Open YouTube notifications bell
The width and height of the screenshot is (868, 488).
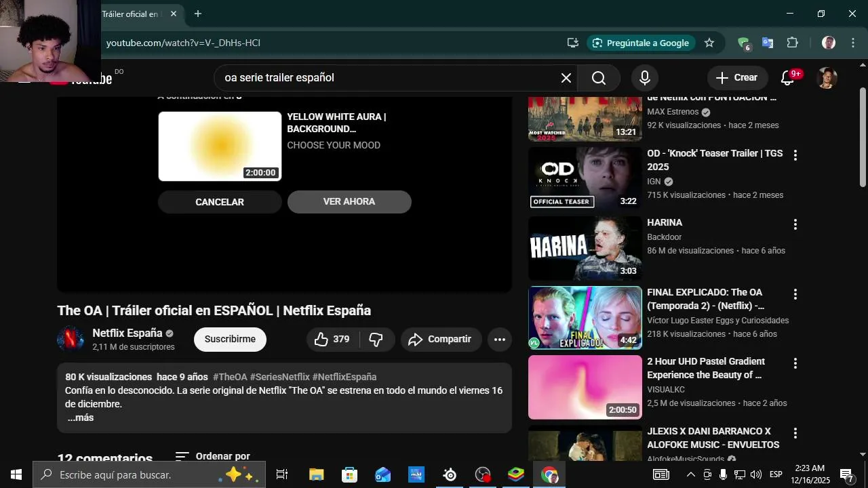(x=788, y=78)
